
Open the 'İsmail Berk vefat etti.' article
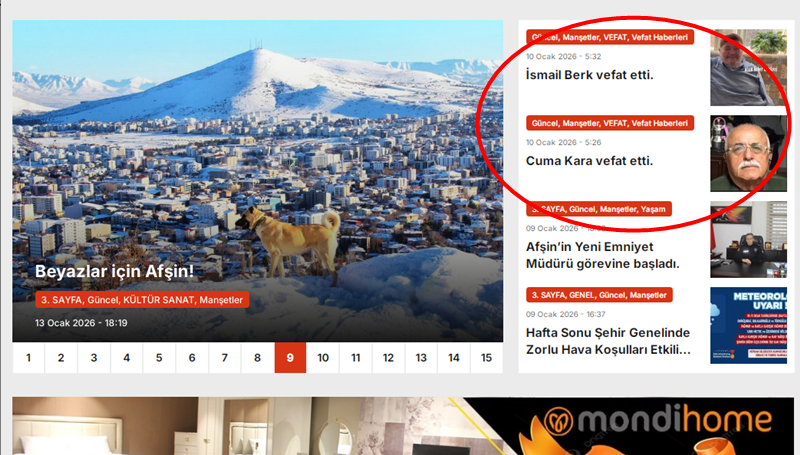[x=589, y=75]
